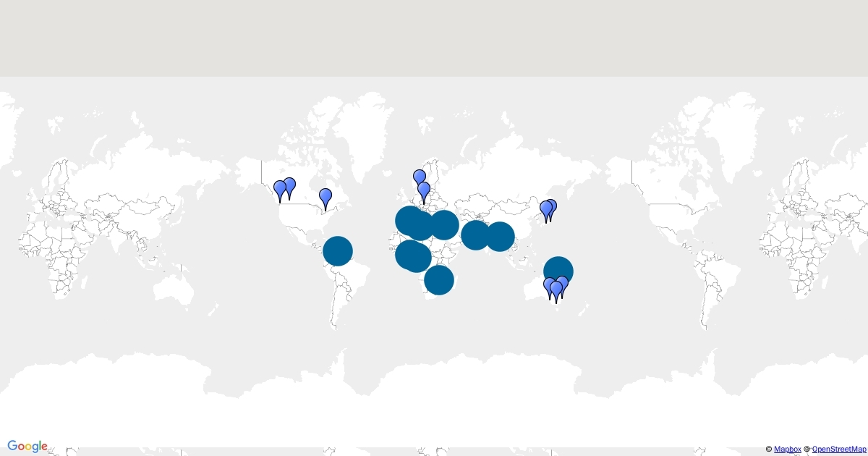Select the blue circle over southern Africa
Screen dimensions: 868x456
(439, 280)
